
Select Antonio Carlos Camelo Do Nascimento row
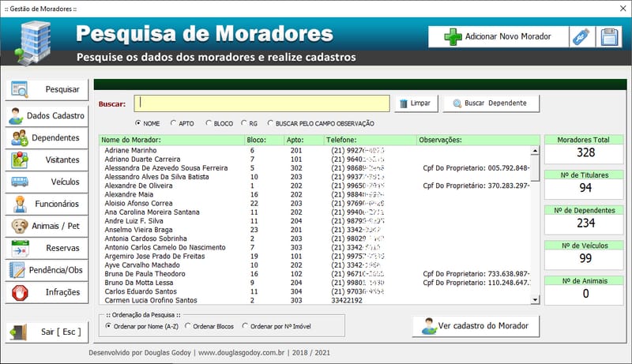[x=314, y=248]
